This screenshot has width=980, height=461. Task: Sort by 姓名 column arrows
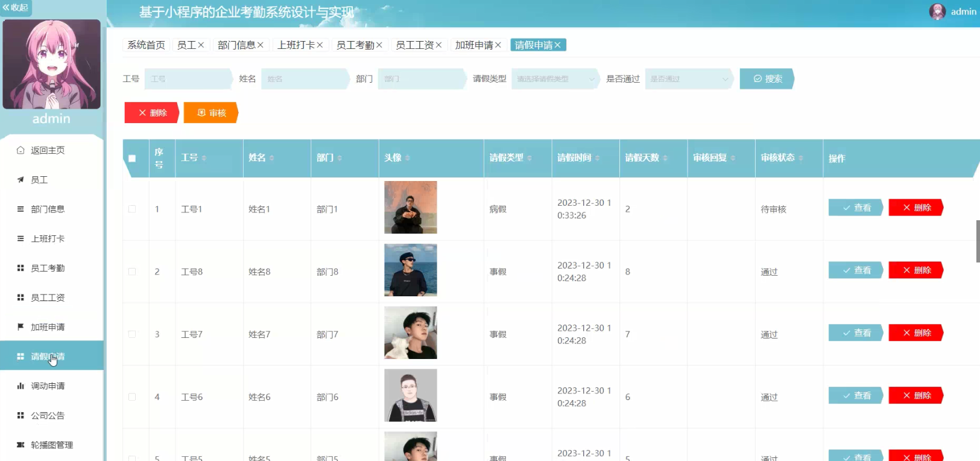(x=271, y=158)
